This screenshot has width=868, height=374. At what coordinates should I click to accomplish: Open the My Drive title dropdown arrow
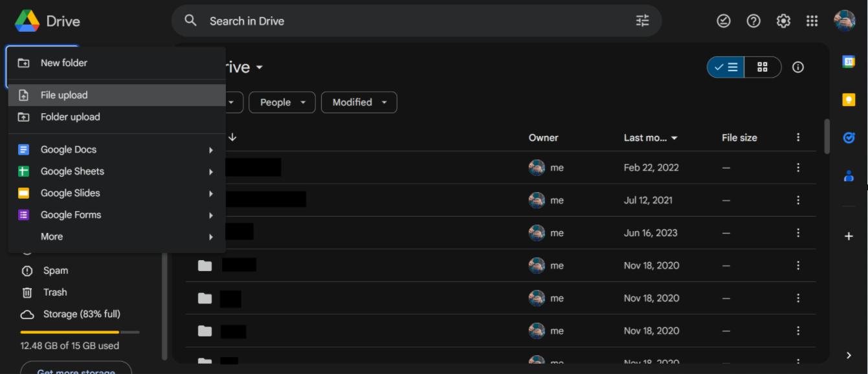[x=260, y=67]
